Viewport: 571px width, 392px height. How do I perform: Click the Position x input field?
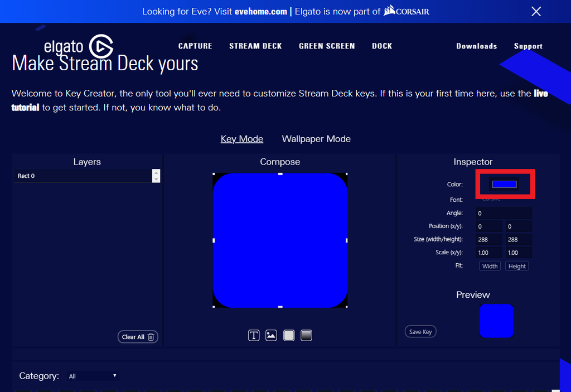(x=489, y=226)
